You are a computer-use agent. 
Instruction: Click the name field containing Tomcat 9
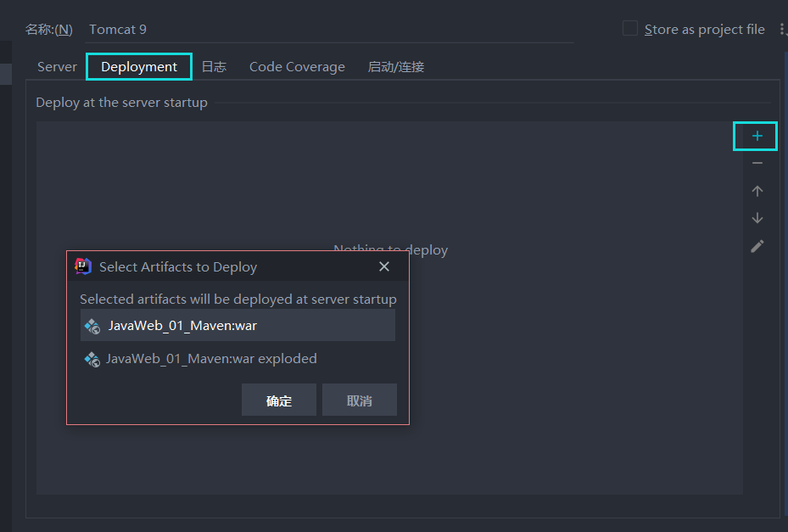click(331, 30)
